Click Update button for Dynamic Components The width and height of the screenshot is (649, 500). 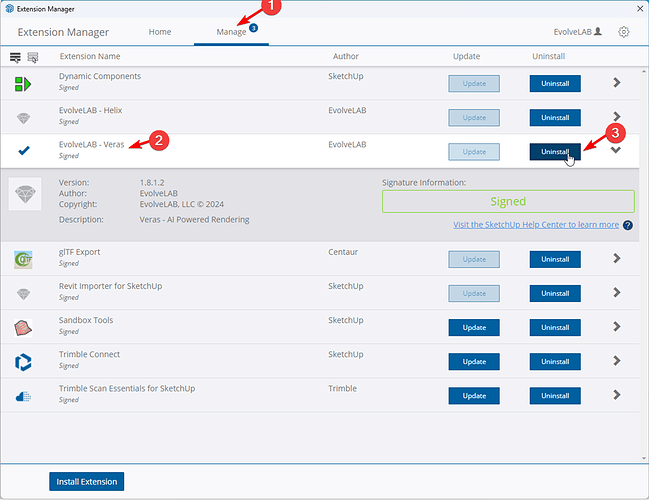[x=474, y=84]
